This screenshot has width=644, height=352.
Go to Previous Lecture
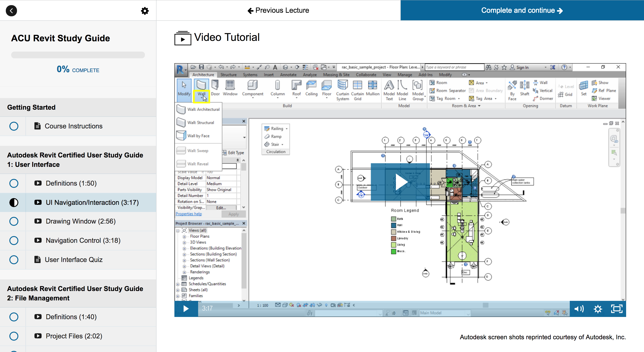click(x=278, y=10)
